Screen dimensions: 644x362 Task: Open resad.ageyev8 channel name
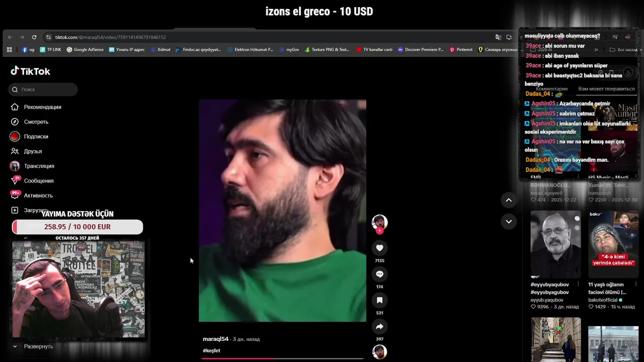(546, 193)
